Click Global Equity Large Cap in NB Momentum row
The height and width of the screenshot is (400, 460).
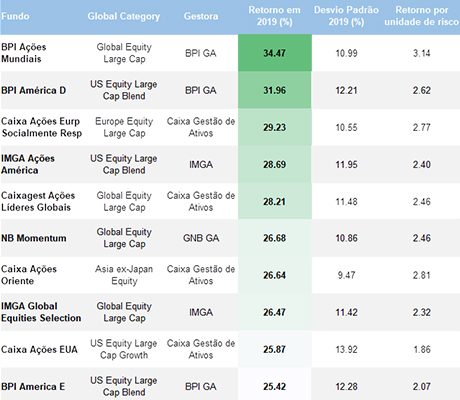124,238
